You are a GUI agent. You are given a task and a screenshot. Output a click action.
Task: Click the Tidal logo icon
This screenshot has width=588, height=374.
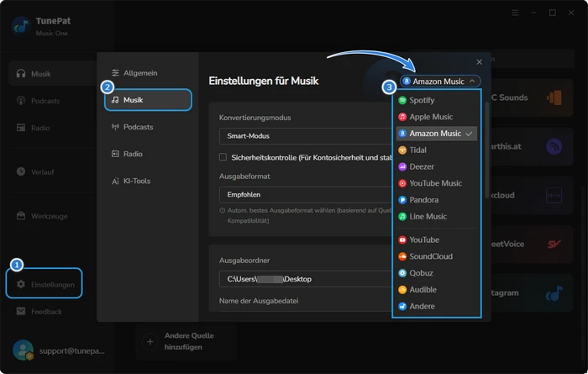[x=402, y=150]
